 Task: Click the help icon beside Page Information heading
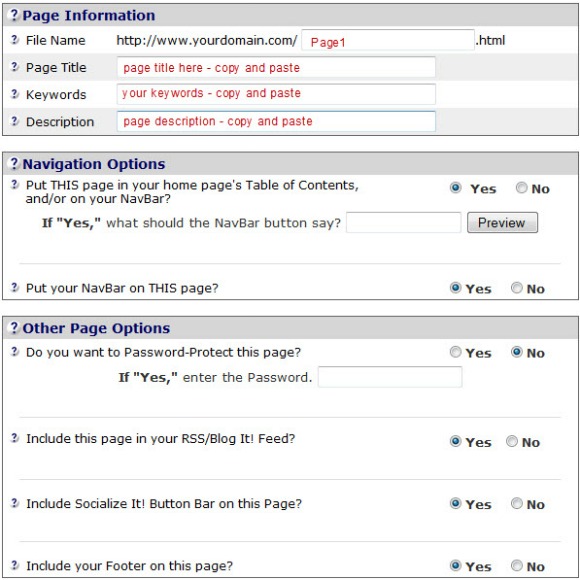pos(14,15)
